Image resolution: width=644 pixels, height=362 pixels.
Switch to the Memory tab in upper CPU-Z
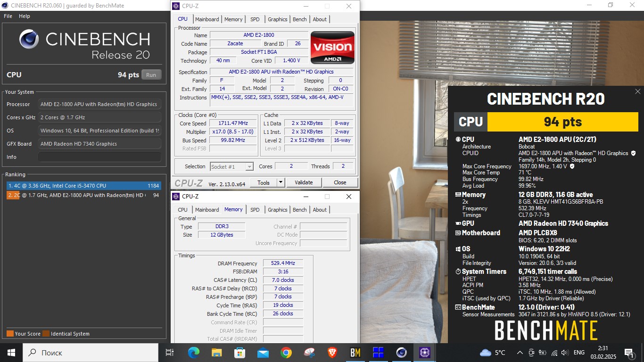coord(233,19)
